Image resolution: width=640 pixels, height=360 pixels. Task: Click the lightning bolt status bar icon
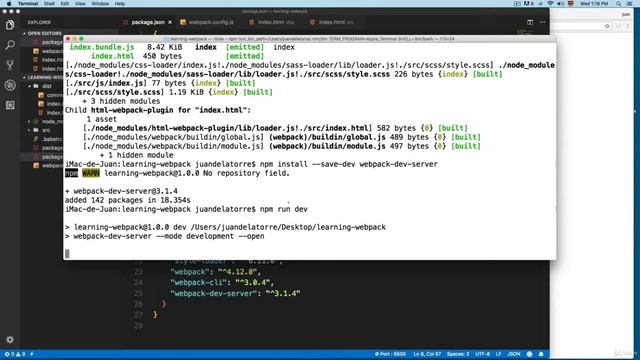tap(32, 354)
